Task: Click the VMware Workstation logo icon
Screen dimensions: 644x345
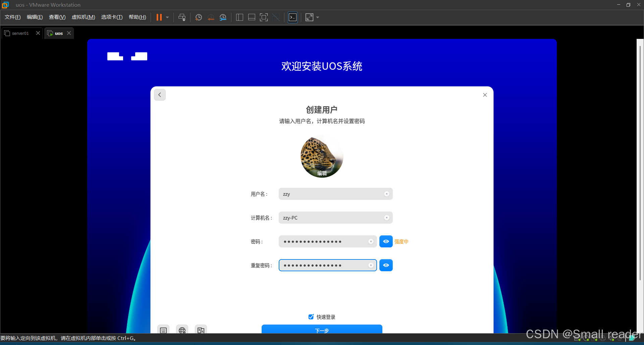Action: [5, 5]
